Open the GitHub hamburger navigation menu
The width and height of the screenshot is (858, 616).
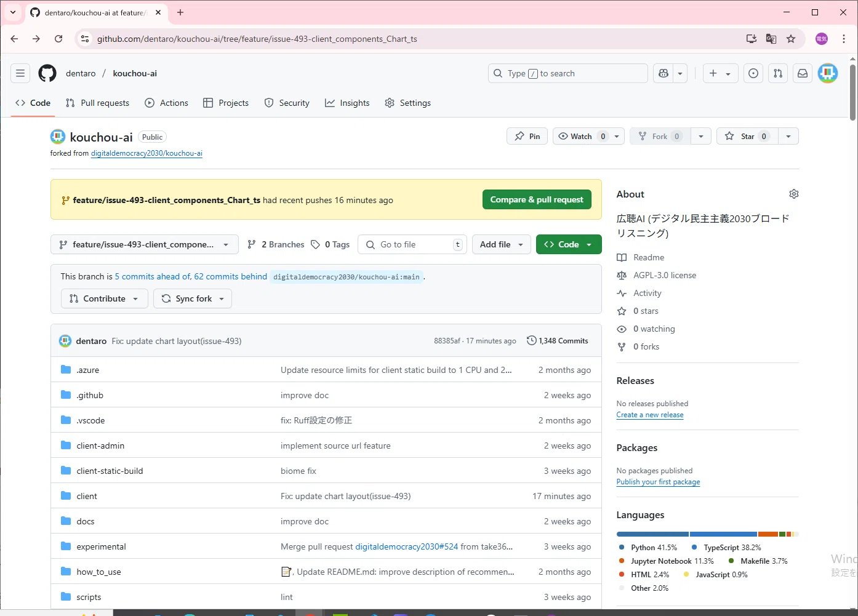(x=20, y=73)
